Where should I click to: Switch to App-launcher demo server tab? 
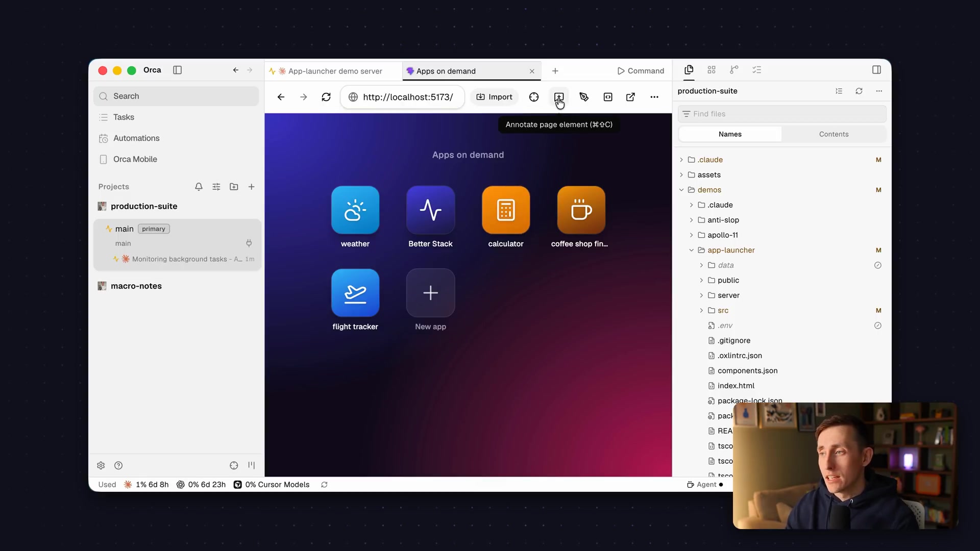coord(333,71)
